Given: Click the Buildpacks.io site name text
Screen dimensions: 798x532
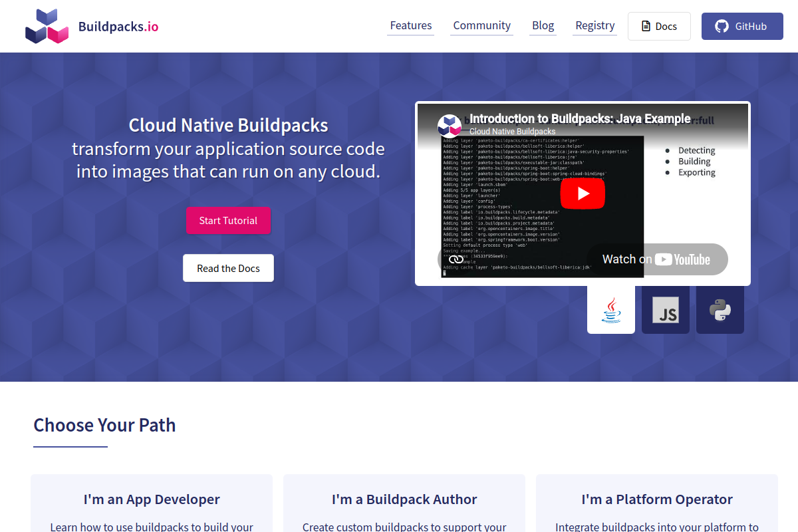Looking at the screenshot, I should pyautogui.click(x=118, y=27).
